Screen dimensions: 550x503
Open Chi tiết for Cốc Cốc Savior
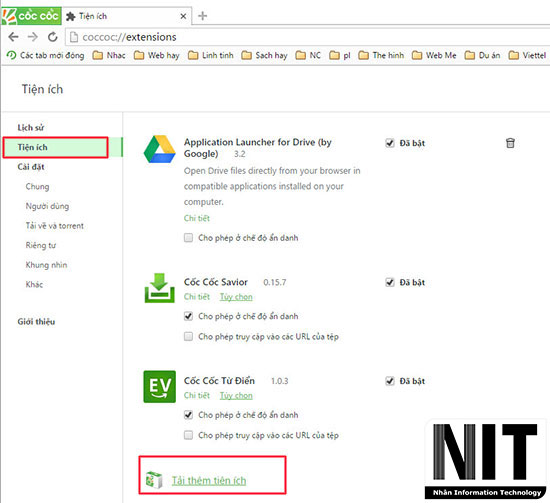click(x=197, y=297)
